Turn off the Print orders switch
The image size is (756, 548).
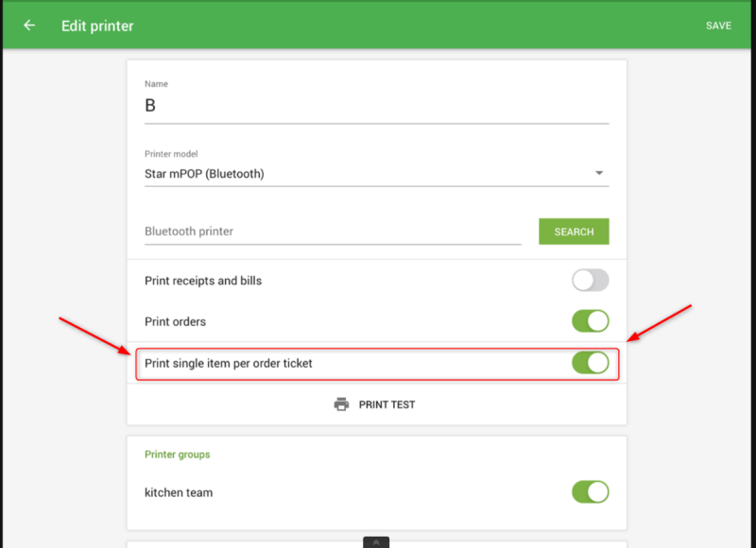(x=590, y=321)
